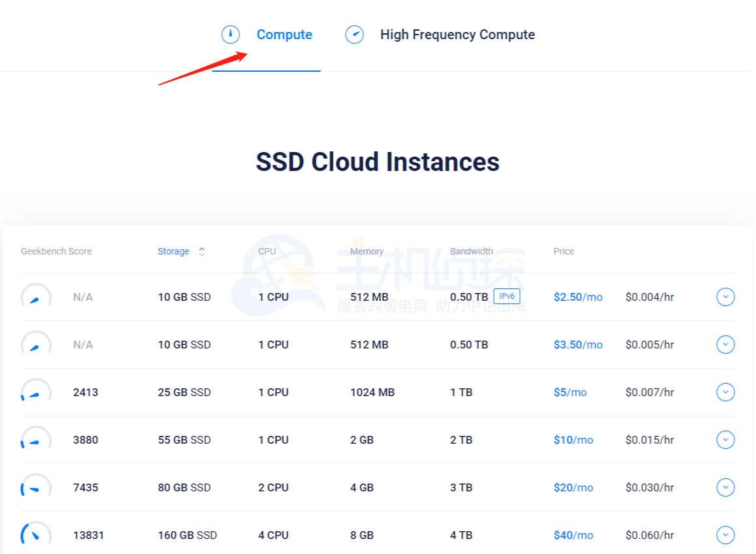Select the gauge icon for the 7435 row
This screenshot has height=554, width=756.
coord(36,487)
